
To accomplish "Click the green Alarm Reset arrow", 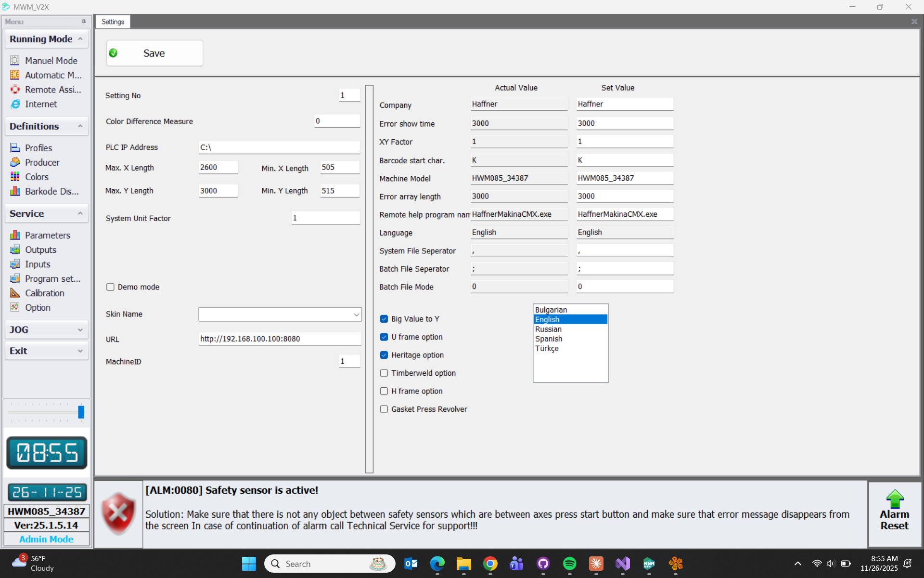I will [894, 499].
